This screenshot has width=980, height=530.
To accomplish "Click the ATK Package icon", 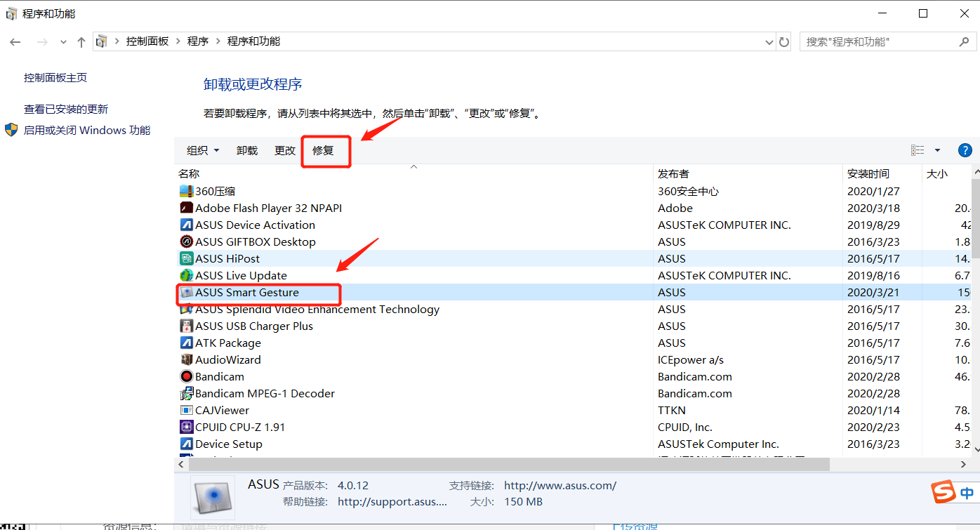I will click(186, 343).
